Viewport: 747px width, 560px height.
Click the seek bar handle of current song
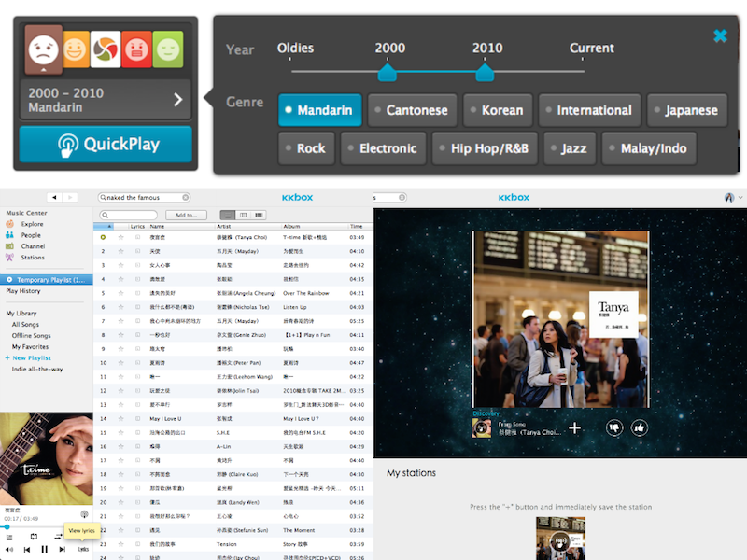(7, 527)
